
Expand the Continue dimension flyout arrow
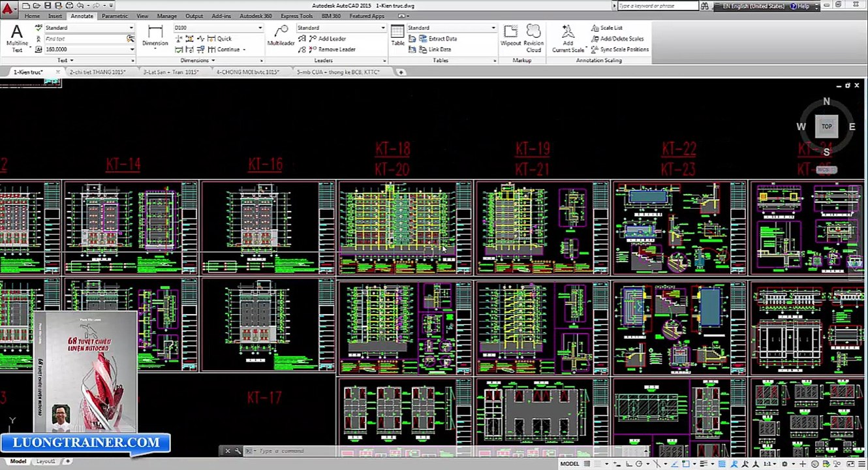(x=244, y=50)
